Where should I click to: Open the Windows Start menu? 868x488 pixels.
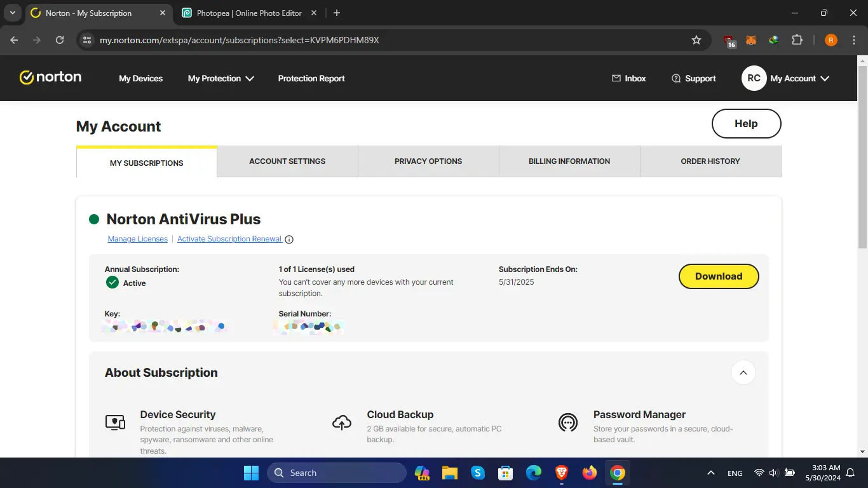(x=252, y=473)
